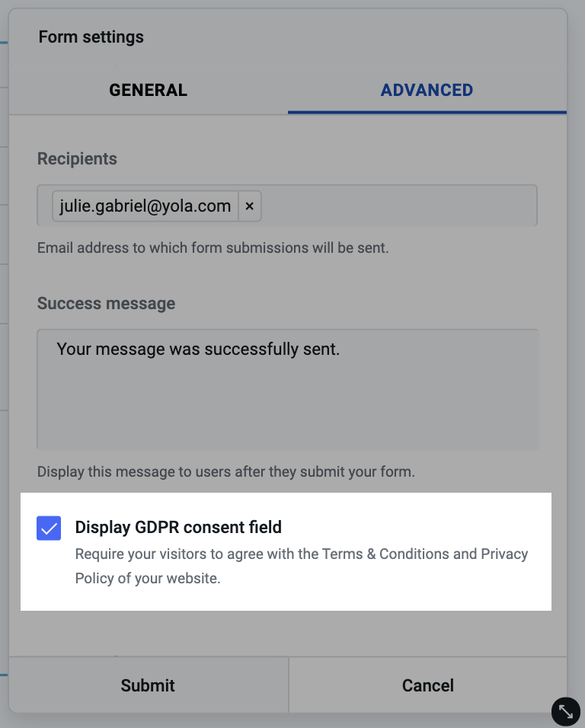Focus the empty area of Recipients field

pyautogui.click(x=398, y=206)
